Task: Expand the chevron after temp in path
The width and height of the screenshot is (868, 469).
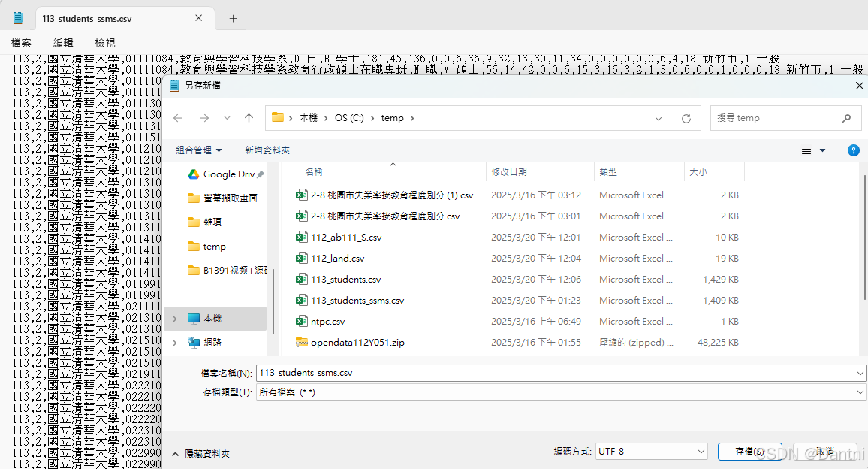Action: pos(412,118)
